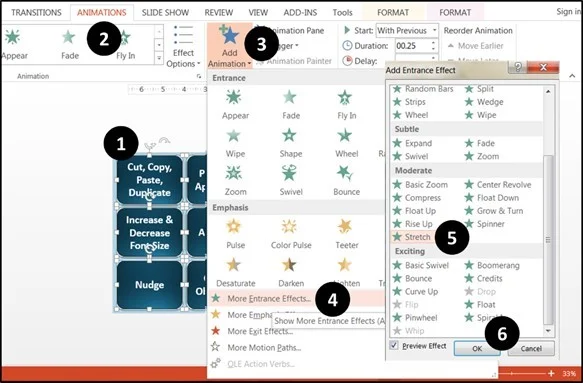583x383 pixels.
Task: Click Cancel in Add Entrance Effect dialog
Action: point(531,348)
